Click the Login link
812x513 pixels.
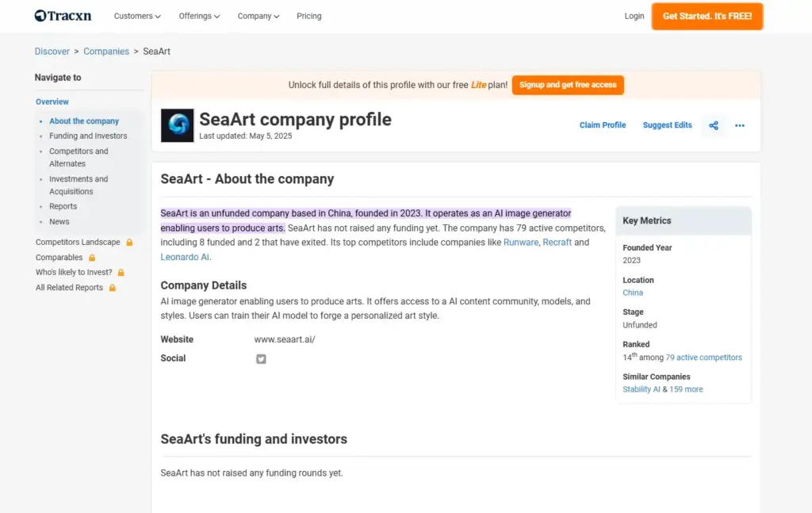tap(634, 16)
